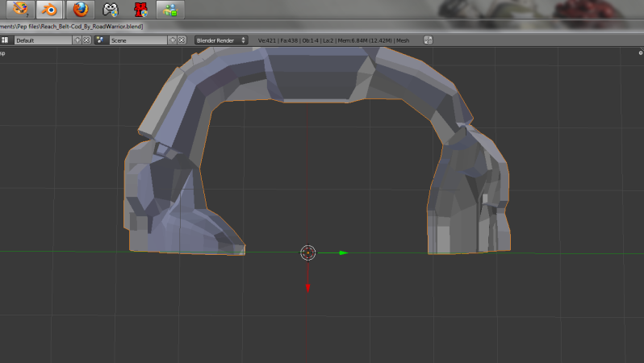Click the Mem:6.84M memory statistic
644x363 pixels.
click(x=365, y=40)
